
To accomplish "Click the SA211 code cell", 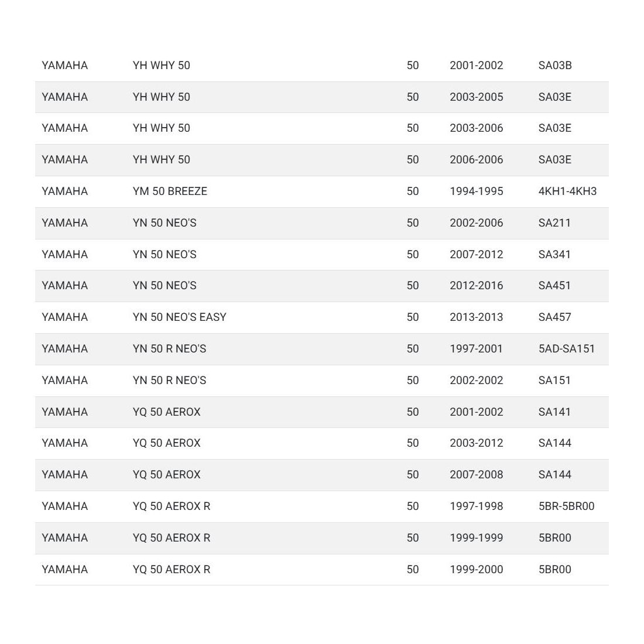I will (554, 223).
